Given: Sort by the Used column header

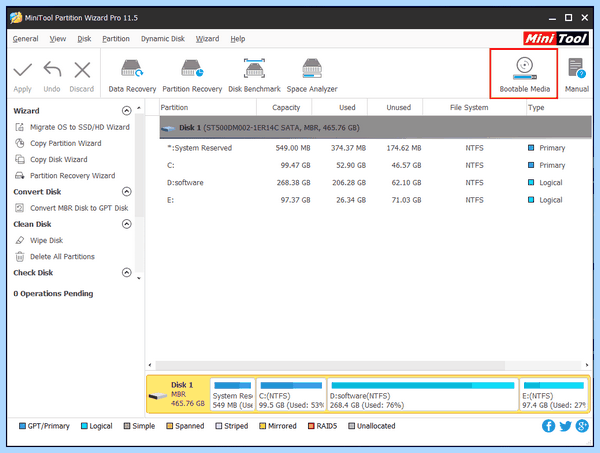Looking at the screenshot, I should [x=340, y=108].
